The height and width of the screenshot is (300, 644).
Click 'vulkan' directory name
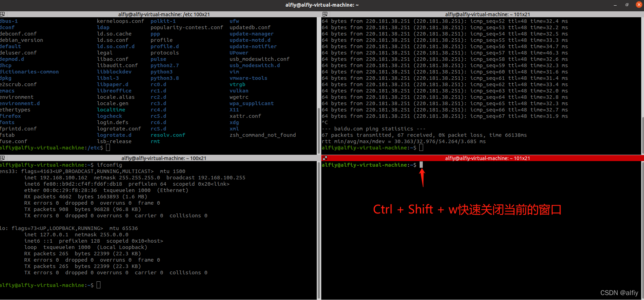click(239, 91)
